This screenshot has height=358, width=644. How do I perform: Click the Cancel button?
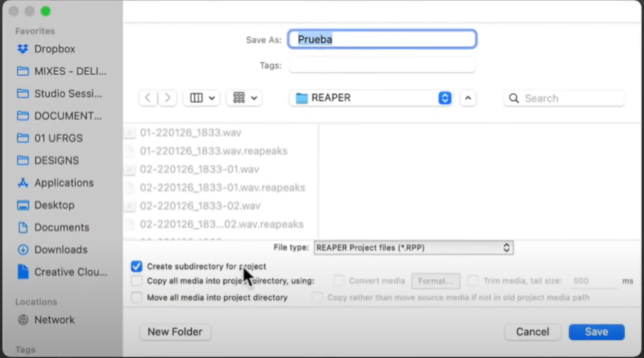pyautogui.click(x=532, y=332)
